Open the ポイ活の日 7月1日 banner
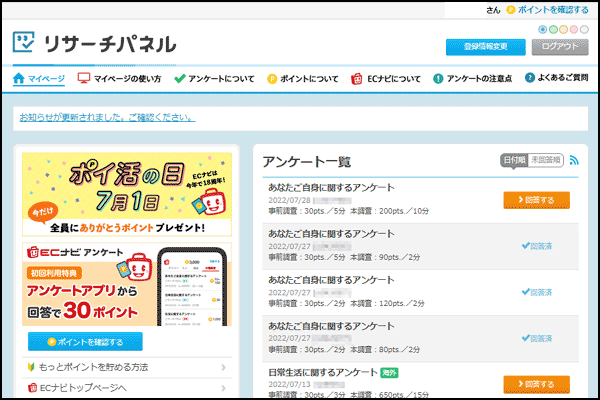 [x=127, y=194]
